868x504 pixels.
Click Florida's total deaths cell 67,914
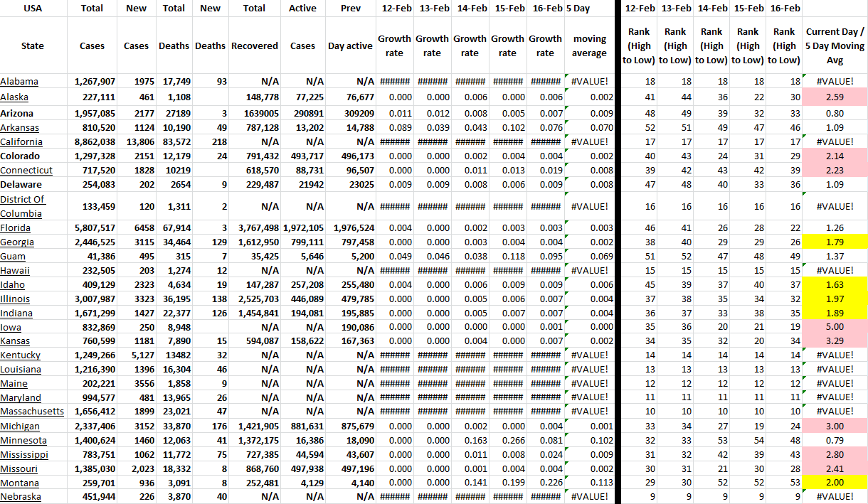(x=174, y=227)
